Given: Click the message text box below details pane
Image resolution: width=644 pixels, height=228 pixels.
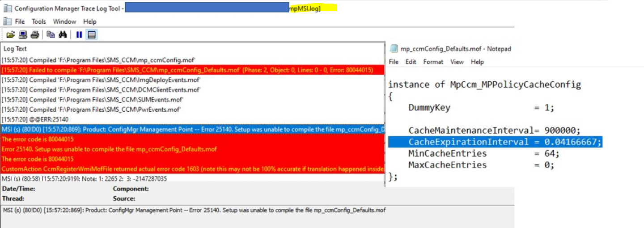Looking at the screenshot, I should tap(257, 216).
